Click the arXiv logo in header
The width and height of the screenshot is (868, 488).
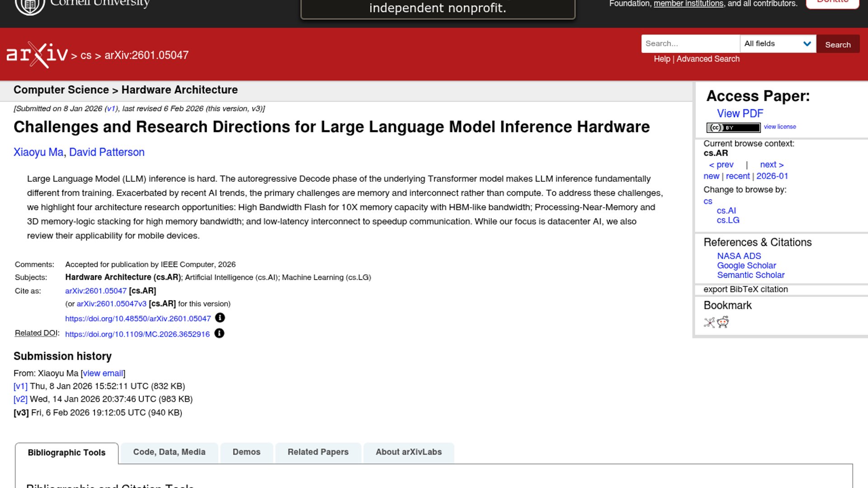tap(37, 55)
